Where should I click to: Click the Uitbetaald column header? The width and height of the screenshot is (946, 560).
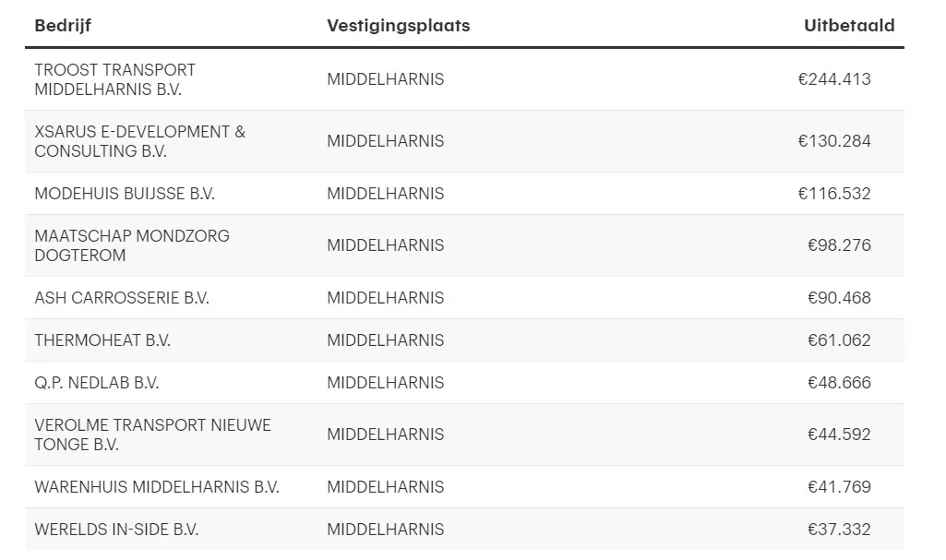click(849, 25)
